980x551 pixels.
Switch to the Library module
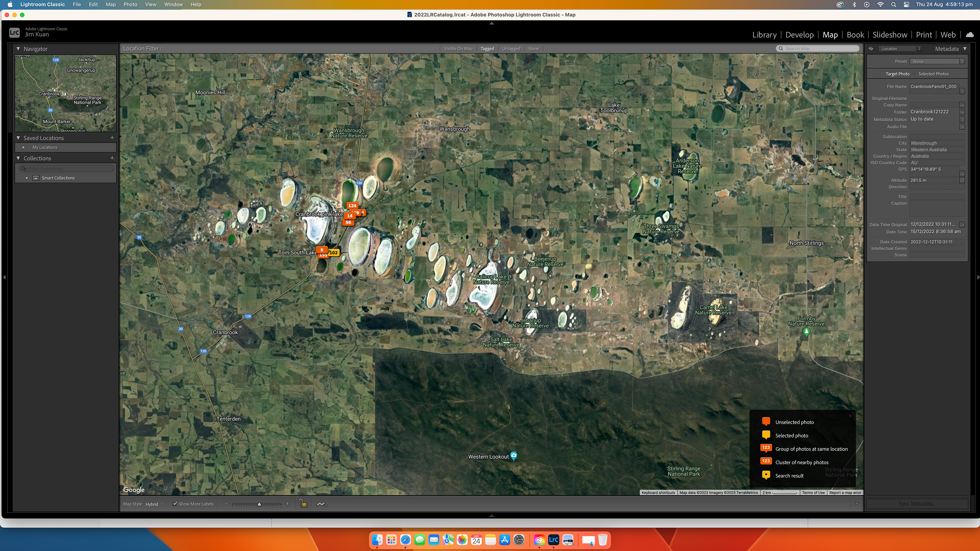(x=764, y=35)
